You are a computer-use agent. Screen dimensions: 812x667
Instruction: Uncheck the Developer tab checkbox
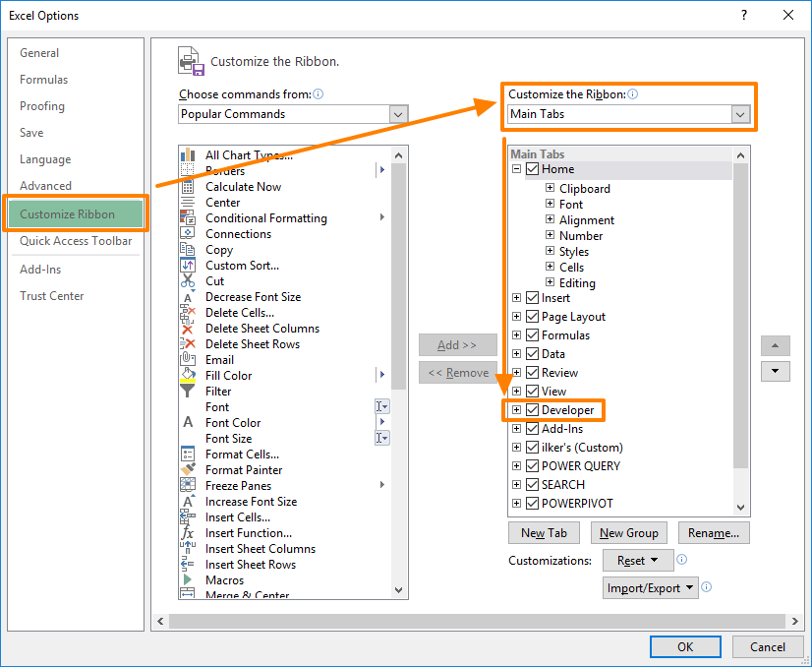pyautogui.click(x=531, y=409)
